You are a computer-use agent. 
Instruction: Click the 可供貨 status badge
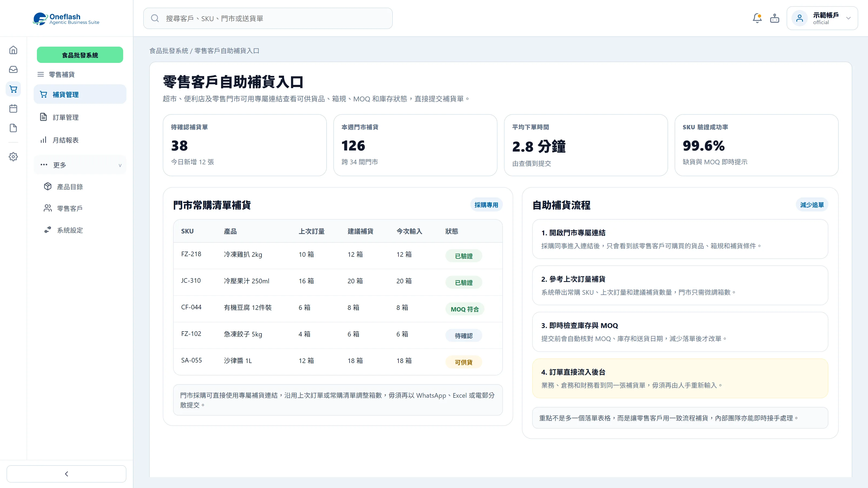(x=464, y=362)
